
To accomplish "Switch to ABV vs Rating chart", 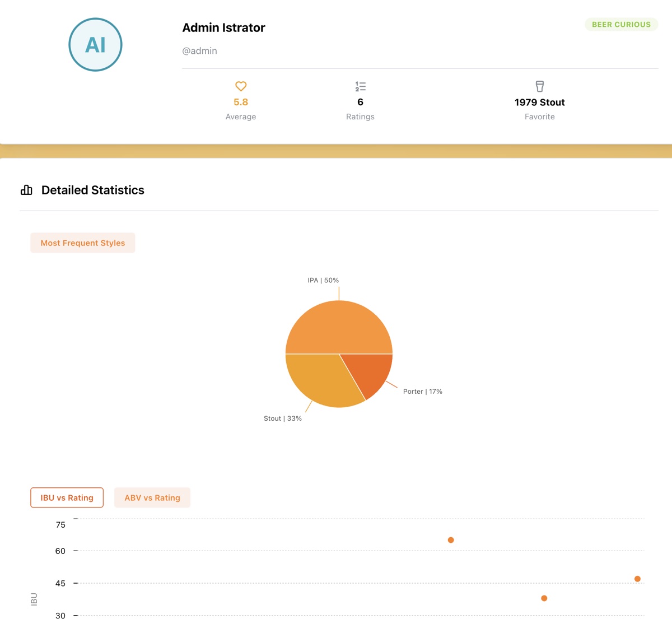I will tap(152, 497).
